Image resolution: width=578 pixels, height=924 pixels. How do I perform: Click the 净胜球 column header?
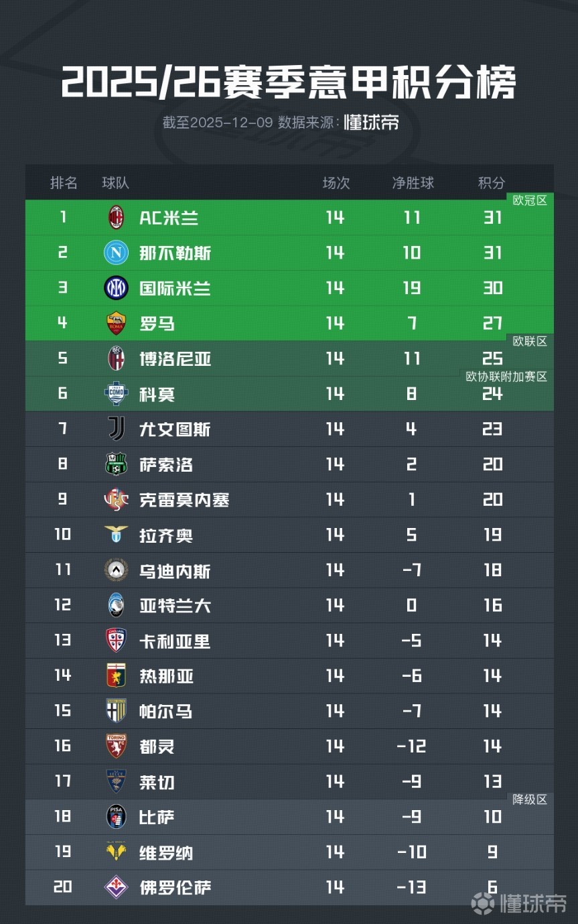(413, 183)
